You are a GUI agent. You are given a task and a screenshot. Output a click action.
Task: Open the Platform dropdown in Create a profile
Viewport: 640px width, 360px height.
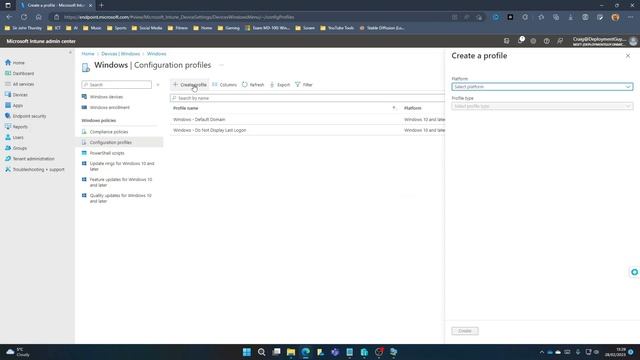coord(542,87)
